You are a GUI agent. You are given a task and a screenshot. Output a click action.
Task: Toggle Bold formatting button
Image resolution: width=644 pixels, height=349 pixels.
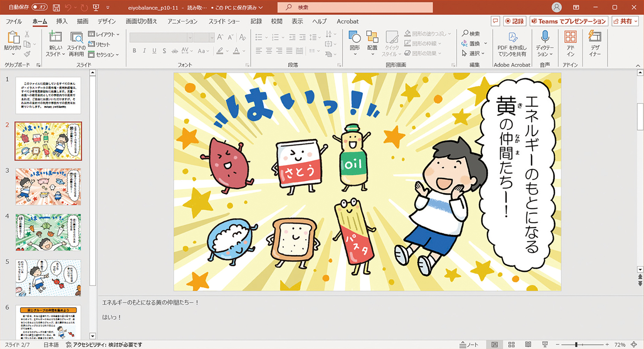tap(134, 51)
